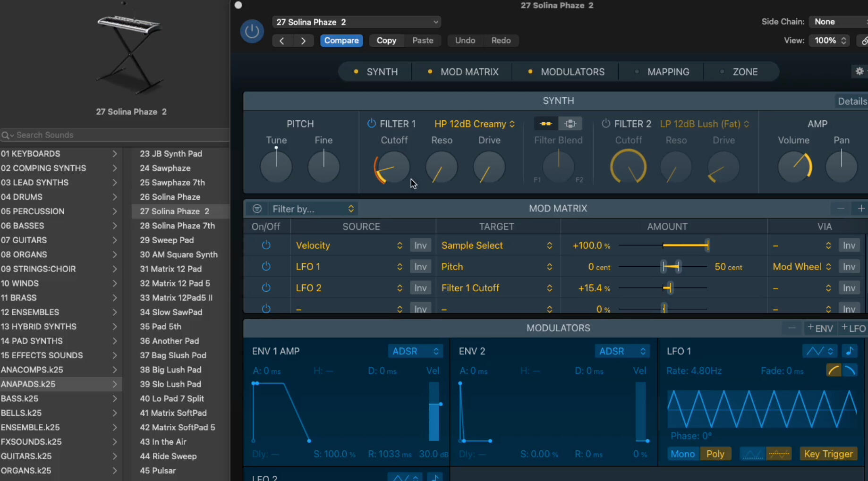
Task: Open the ENV 1 AMP ADSR type dropdown
Action: [415, 351]
